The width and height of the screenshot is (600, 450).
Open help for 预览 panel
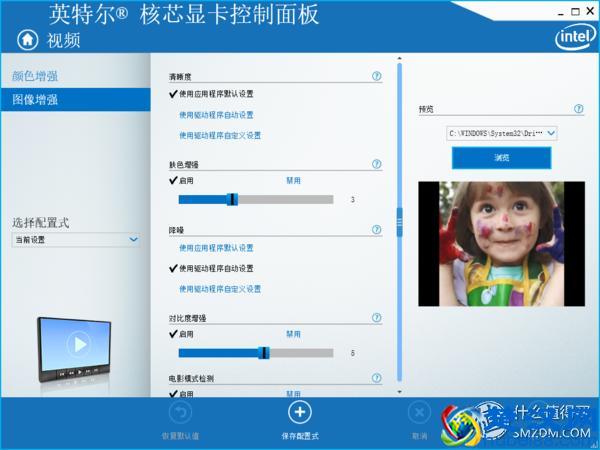click(579, 109)
